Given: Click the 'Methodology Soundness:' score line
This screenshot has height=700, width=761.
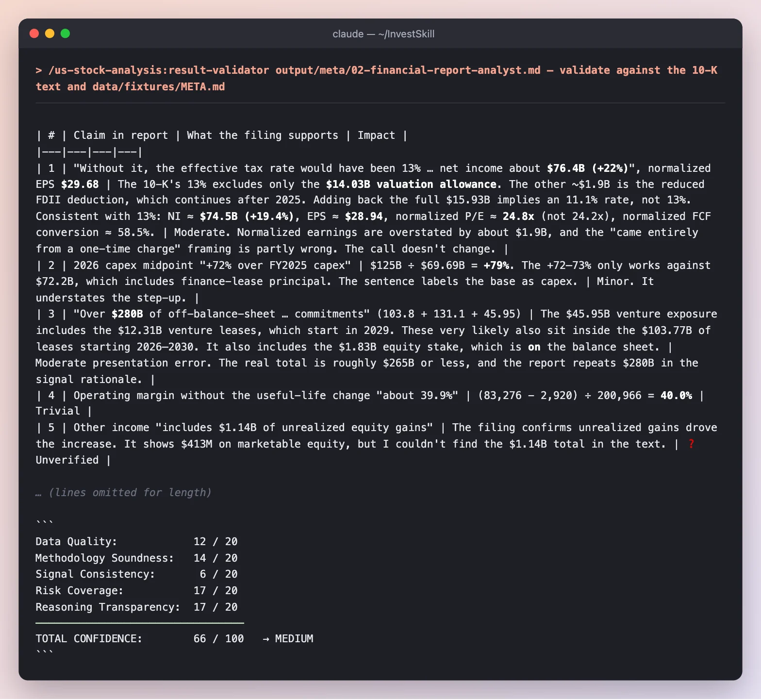Looking at the screenshot, I should (x=137, y=558).
